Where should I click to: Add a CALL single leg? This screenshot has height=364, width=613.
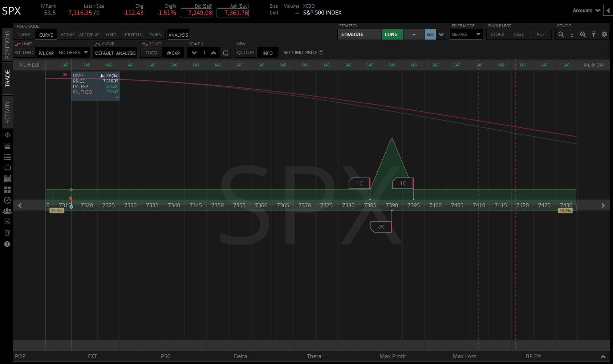pyautogui.click(x=519, y=34)
